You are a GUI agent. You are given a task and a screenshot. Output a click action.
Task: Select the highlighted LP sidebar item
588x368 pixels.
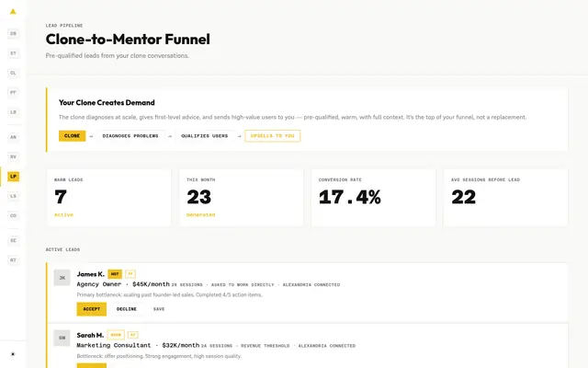pyautogui.click(x=13, y=177)
